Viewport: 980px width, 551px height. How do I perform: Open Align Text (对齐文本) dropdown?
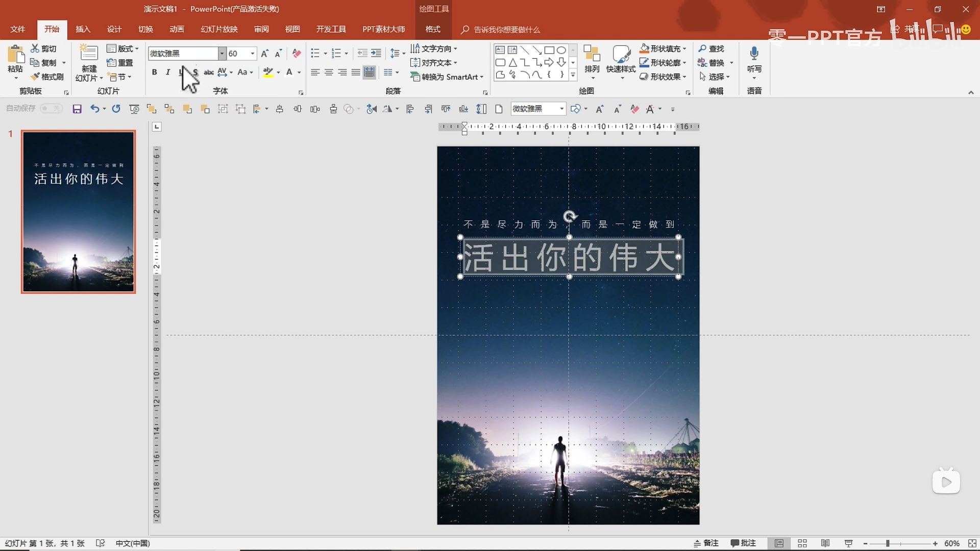(x=434, y=63)
